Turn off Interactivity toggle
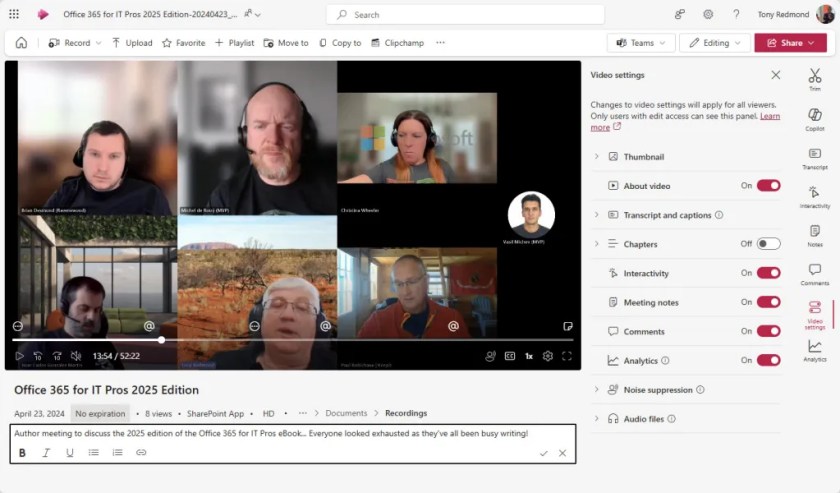Image resolution: width=840 pixels, height=493 pixels. click(x=768, y=273)
